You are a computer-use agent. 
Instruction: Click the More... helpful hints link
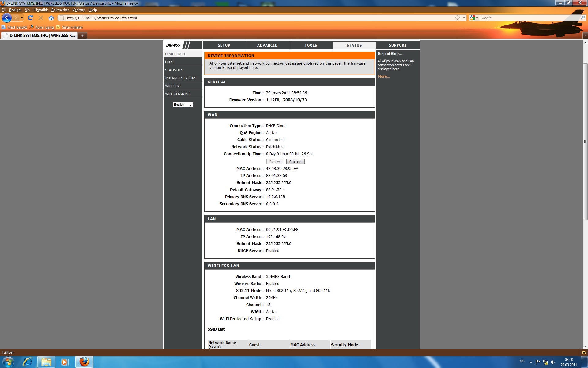pyautogui.click(x=383, y=76)
